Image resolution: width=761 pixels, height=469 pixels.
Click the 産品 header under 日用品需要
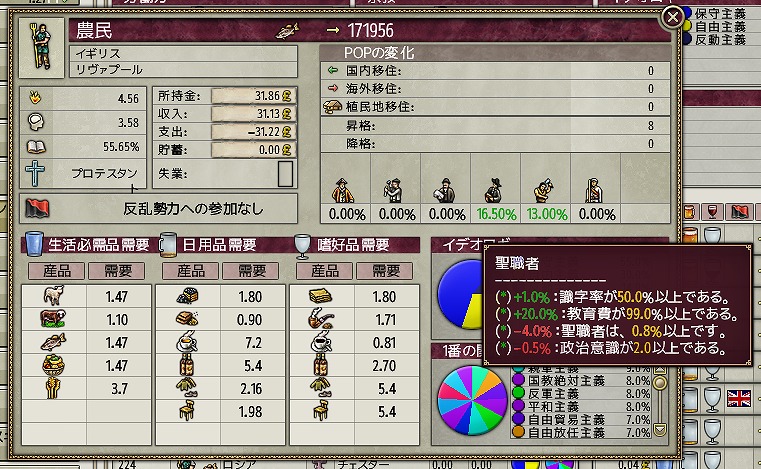pos(191,271)
